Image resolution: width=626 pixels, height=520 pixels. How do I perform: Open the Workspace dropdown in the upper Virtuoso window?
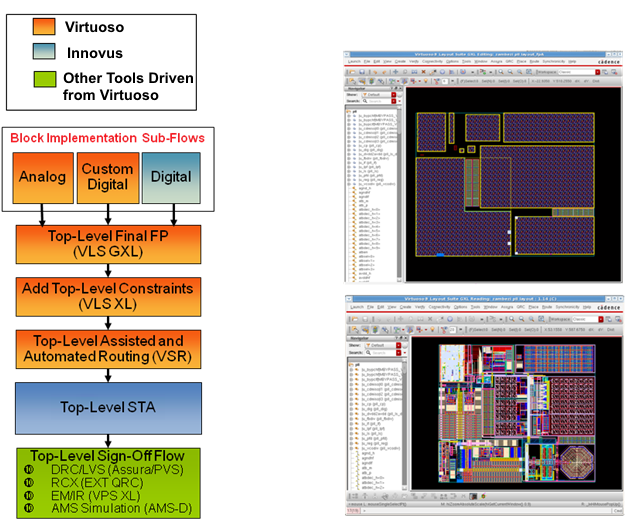pos(598,72)
